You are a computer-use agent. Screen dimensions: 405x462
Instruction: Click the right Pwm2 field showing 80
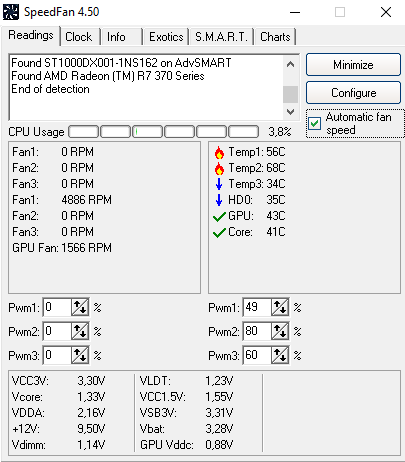(257, 331)
